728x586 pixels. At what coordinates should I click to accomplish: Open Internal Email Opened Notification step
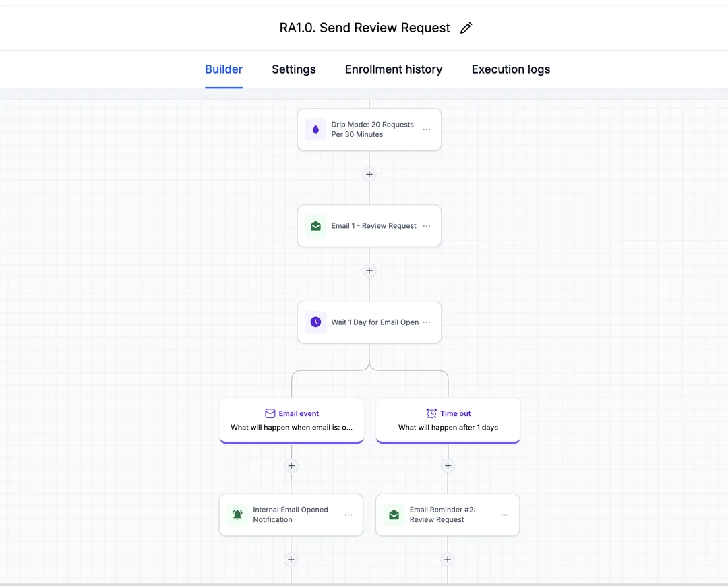[x=291, y=515]
